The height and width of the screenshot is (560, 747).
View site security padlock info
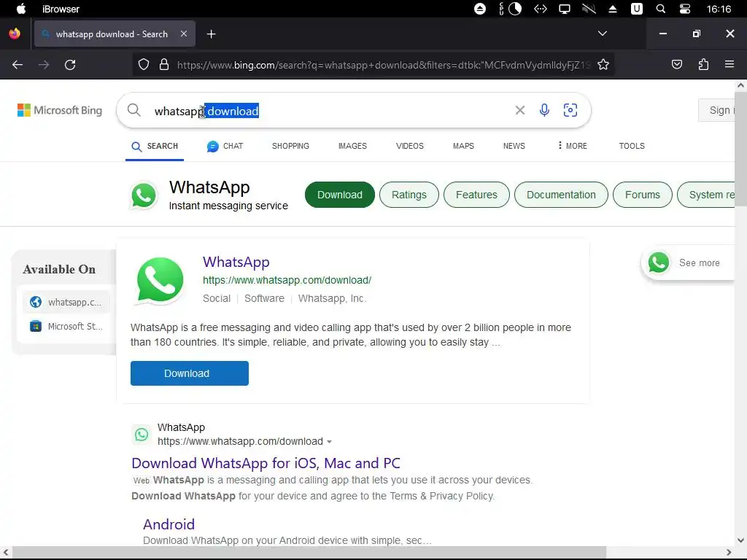pyautogui.click(x=164, y=65)
